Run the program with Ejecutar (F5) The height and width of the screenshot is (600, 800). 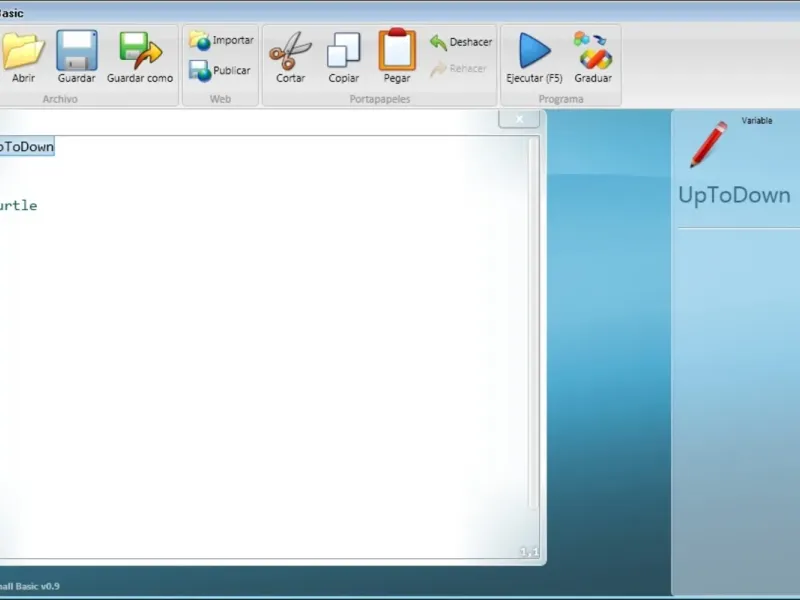tap(534, 57)
